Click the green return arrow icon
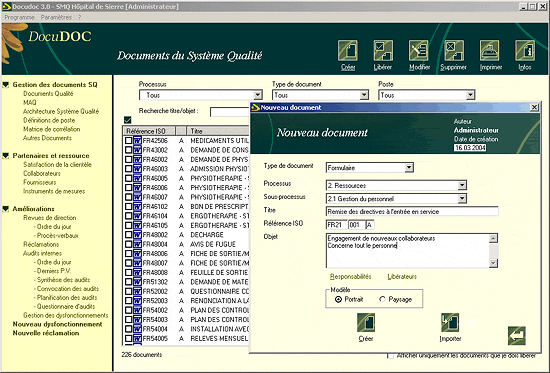 [x=517, y=335]
